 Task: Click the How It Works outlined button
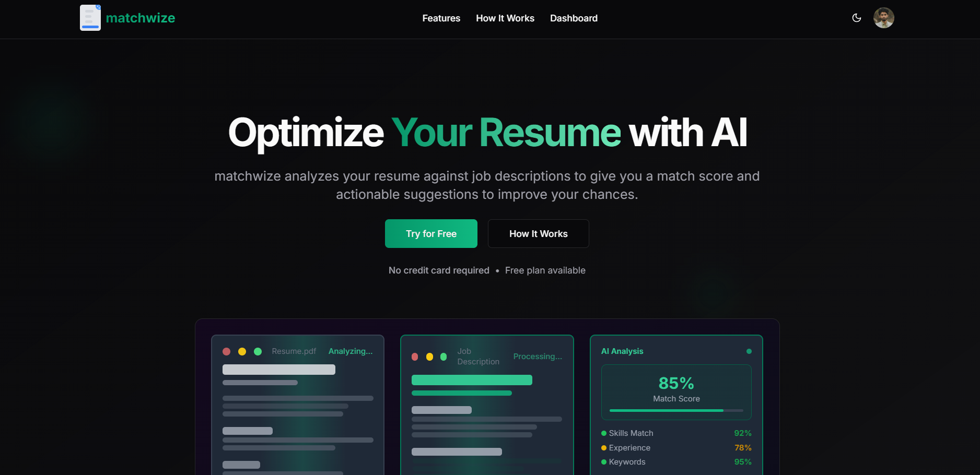pos(538,234)
